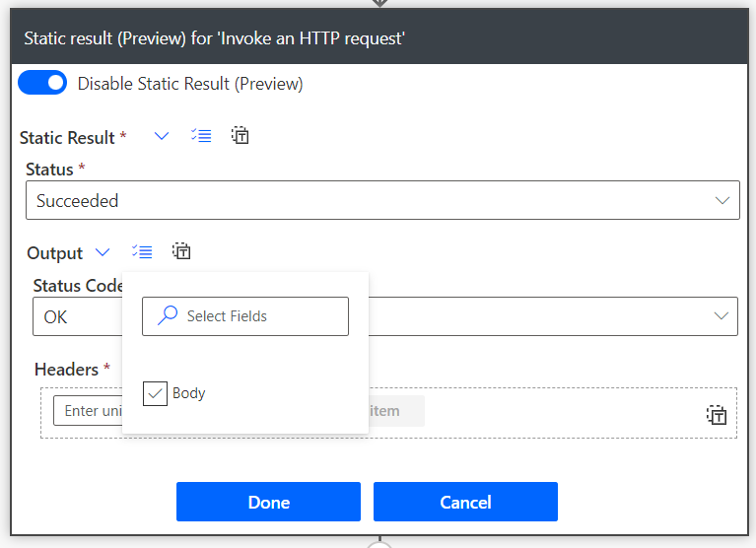Viewport: 756px width, 548px height.
Task: Switch Headers to text mode icon
Action: click(x=717, y=415)
